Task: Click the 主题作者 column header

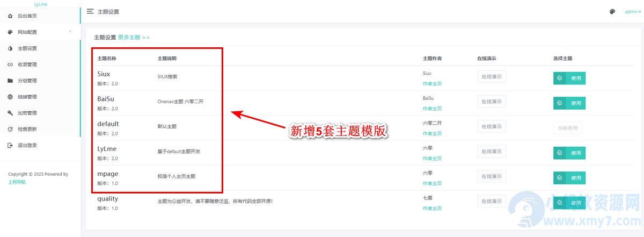Action: click(x=433, y=59)
